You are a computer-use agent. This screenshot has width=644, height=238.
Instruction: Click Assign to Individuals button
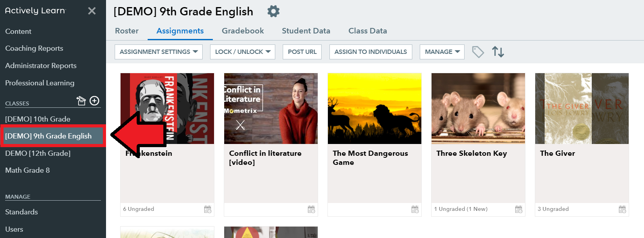pyautogui.click(x=371, y=52)
